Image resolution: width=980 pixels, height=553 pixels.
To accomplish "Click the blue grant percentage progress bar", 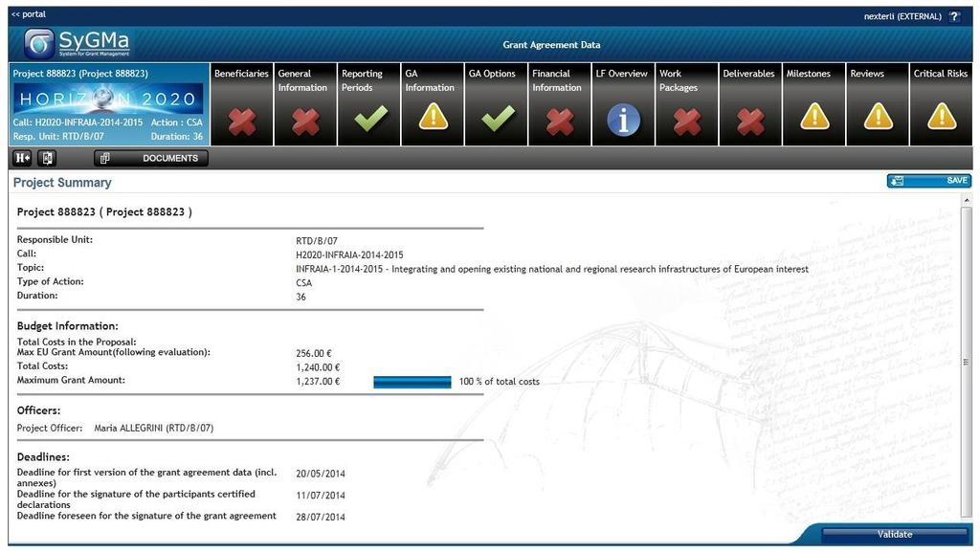I will tap(412, 382).
